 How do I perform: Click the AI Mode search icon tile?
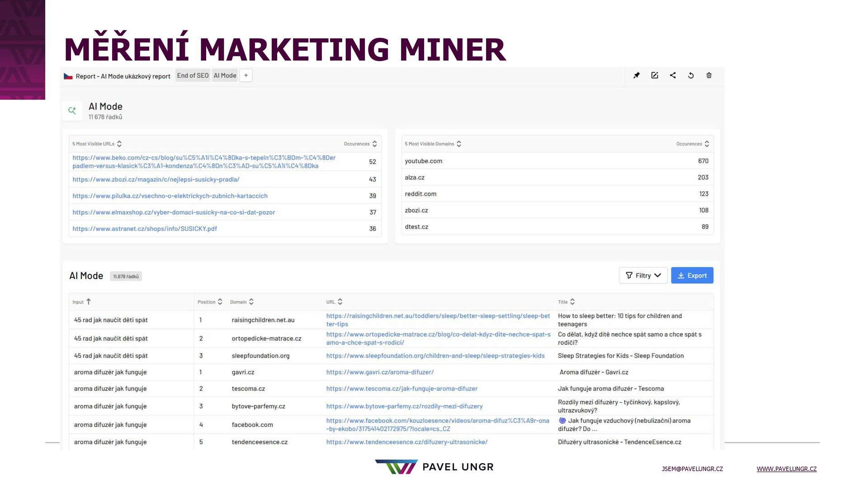click(x=72, y=111)
